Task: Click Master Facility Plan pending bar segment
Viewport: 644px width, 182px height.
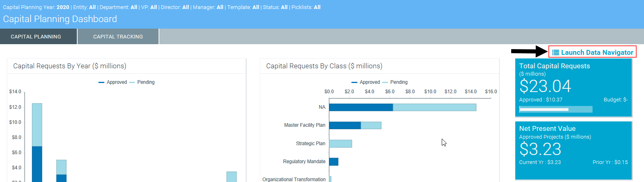Action: tap(371, 125)
